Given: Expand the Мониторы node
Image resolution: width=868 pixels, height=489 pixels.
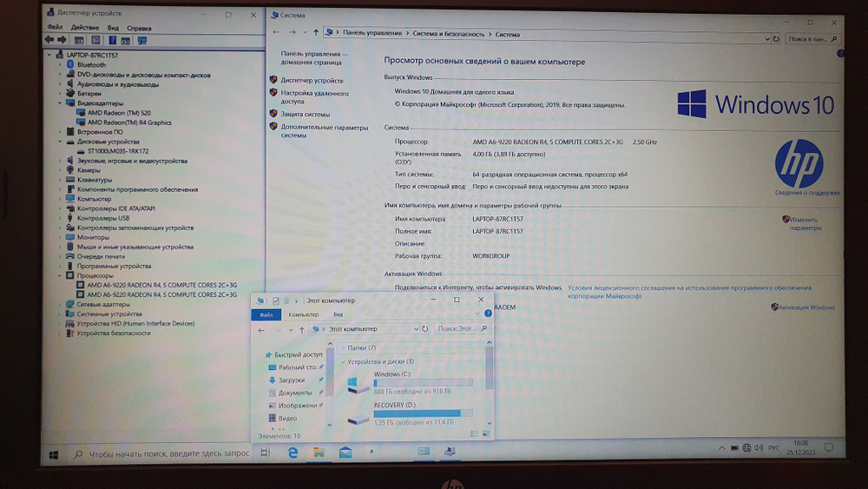Looking at the screenshot, I should click(x=60, y=237).
